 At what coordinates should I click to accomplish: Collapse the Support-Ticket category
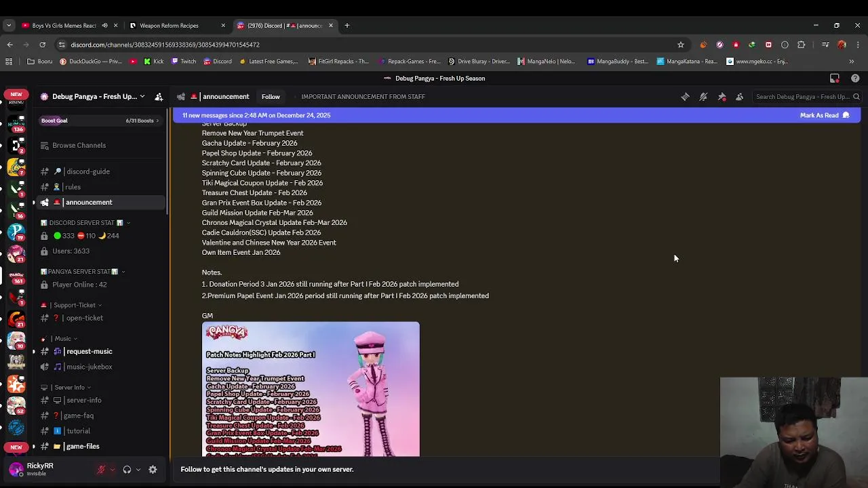(x=73, y=305)
